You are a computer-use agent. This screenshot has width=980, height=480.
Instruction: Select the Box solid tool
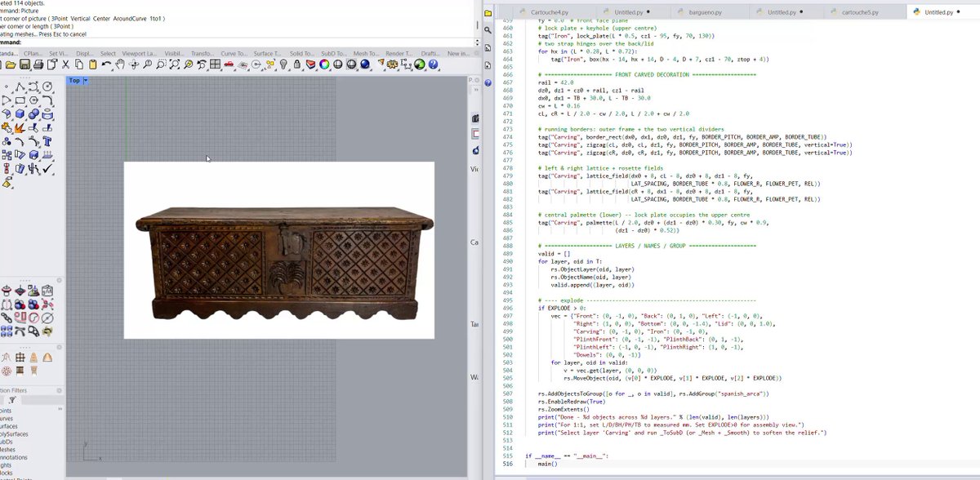pos(20,113)
